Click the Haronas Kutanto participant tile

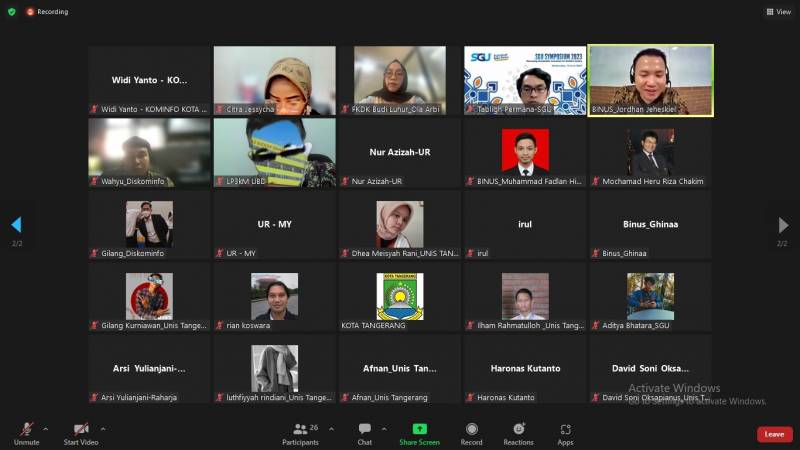pyautogui.click(x=525, y=369)
